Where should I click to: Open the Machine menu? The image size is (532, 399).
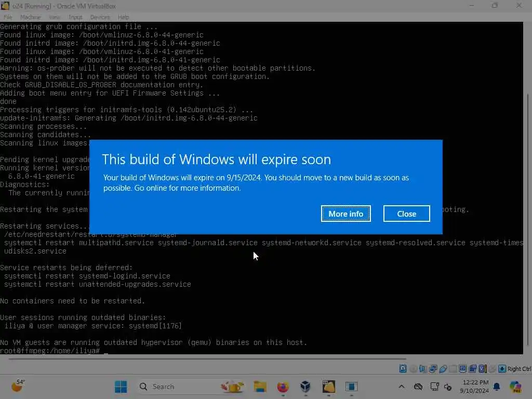(x=30, y=17)
